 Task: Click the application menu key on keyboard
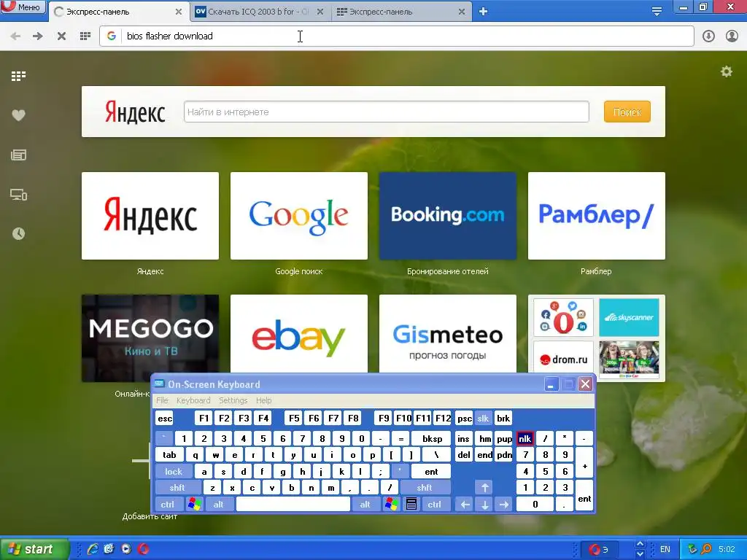(x=411, y=505)
